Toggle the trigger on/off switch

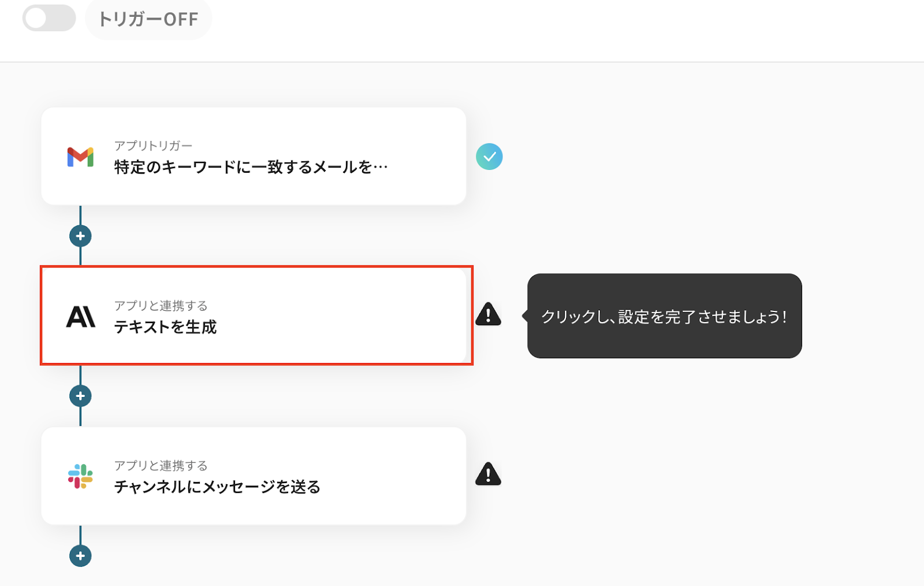49,18
